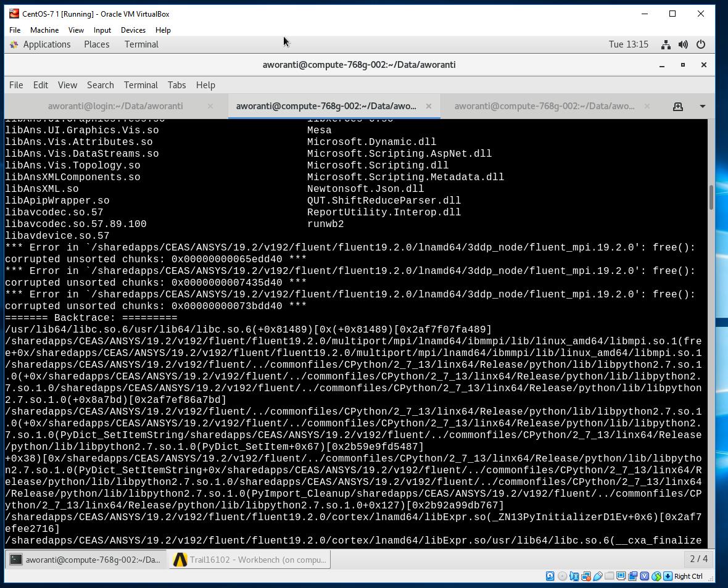Open the Terminal app menu in top bar

[141, 44]
